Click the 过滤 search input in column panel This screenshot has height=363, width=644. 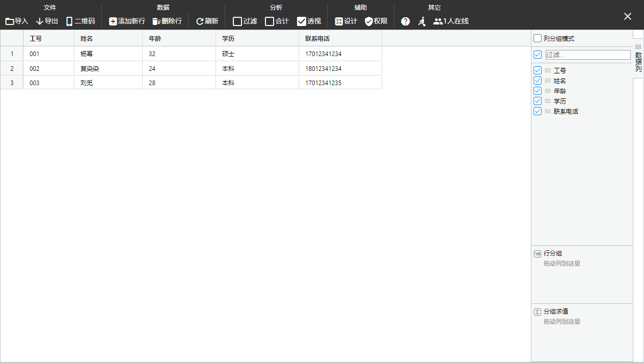pyautogui.click(x=587, y=55)
